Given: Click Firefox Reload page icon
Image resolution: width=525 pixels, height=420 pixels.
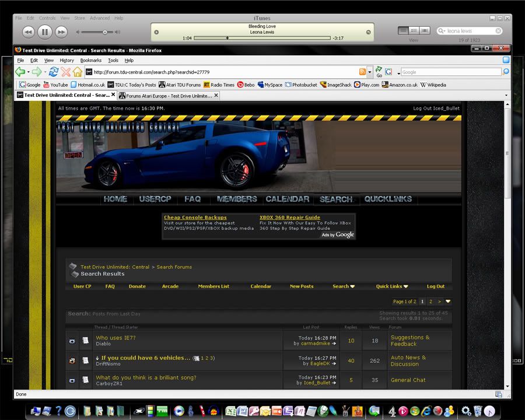Looking at the screenshot, I should pyautogui.click(x=53, y=72).
